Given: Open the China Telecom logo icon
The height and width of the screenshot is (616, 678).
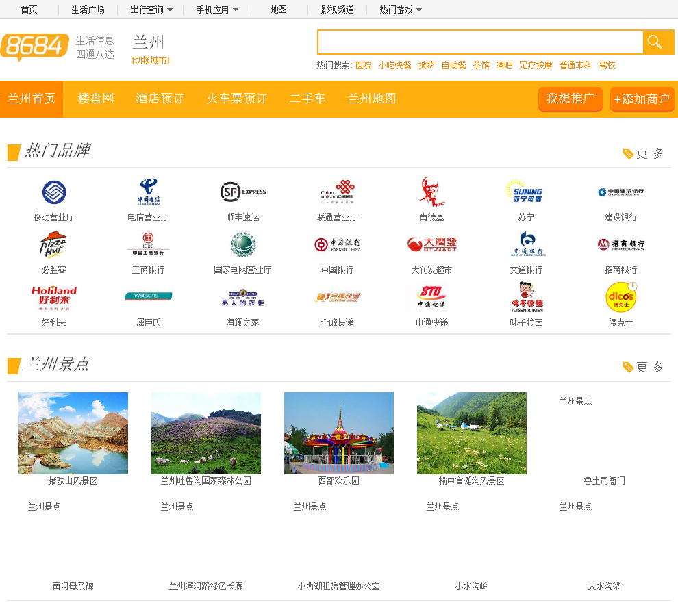Looking at the screenshot, I should (149, 192).
